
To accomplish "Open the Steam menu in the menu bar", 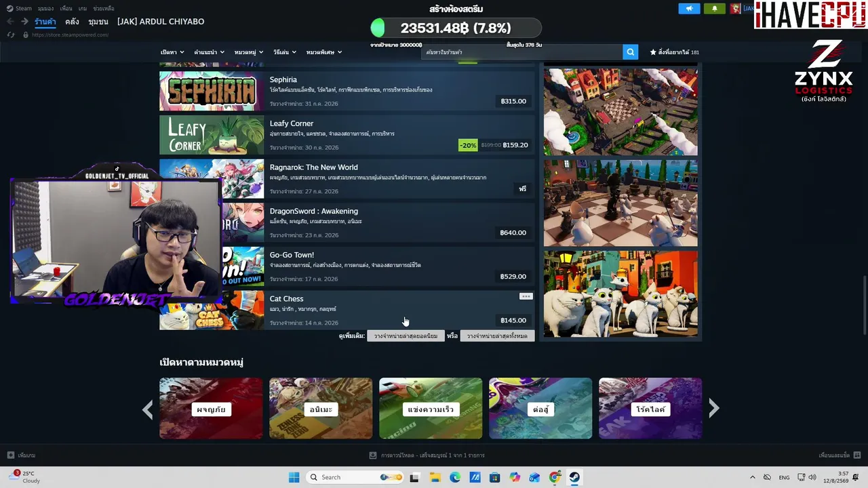I will click(19, 8).
